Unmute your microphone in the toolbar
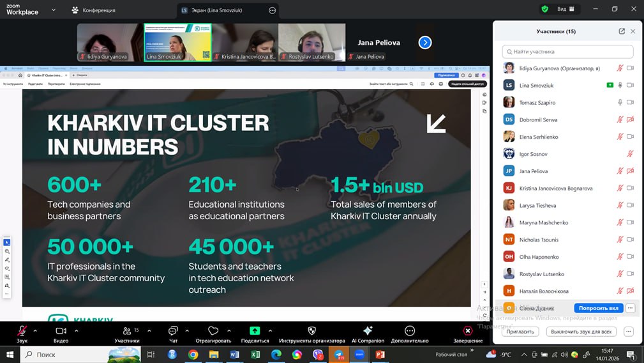 coord(22,330)
